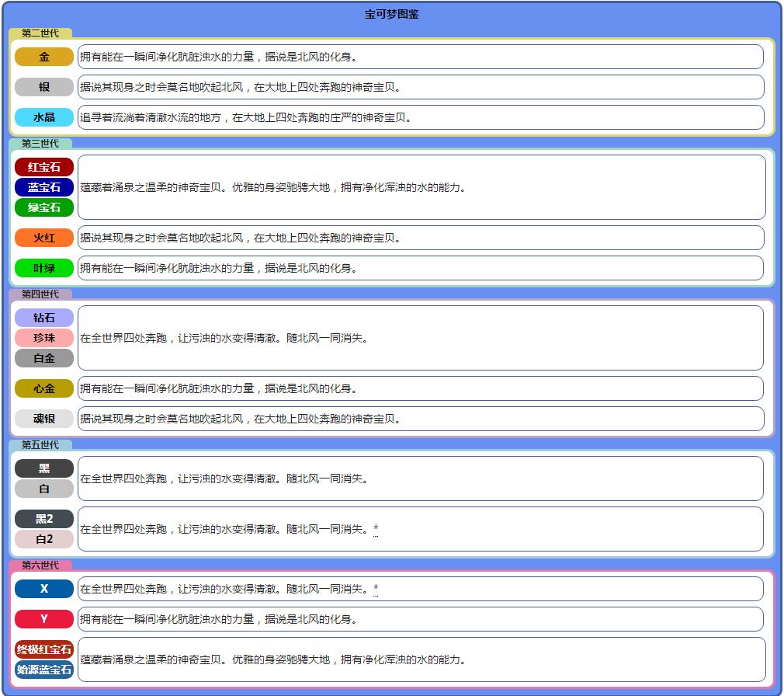Select the 第二世代 generation label

point(40,33)
